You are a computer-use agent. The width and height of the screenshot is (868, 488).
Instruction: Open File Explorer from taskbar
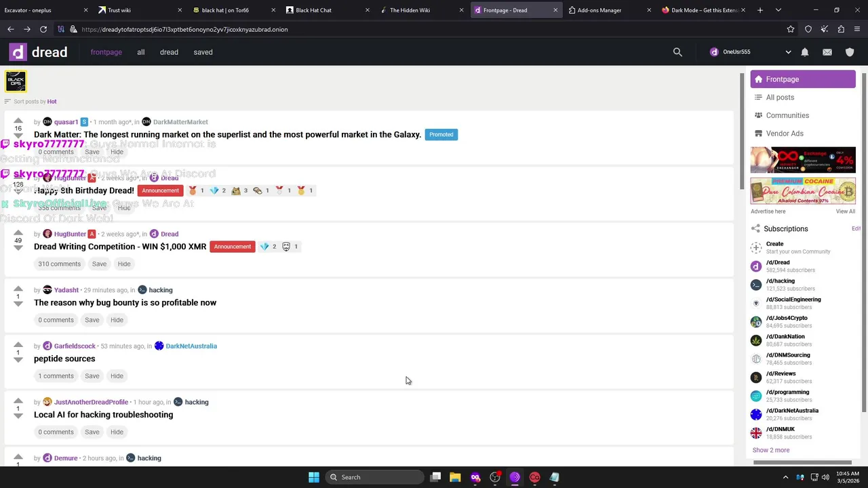click(455, 477)
